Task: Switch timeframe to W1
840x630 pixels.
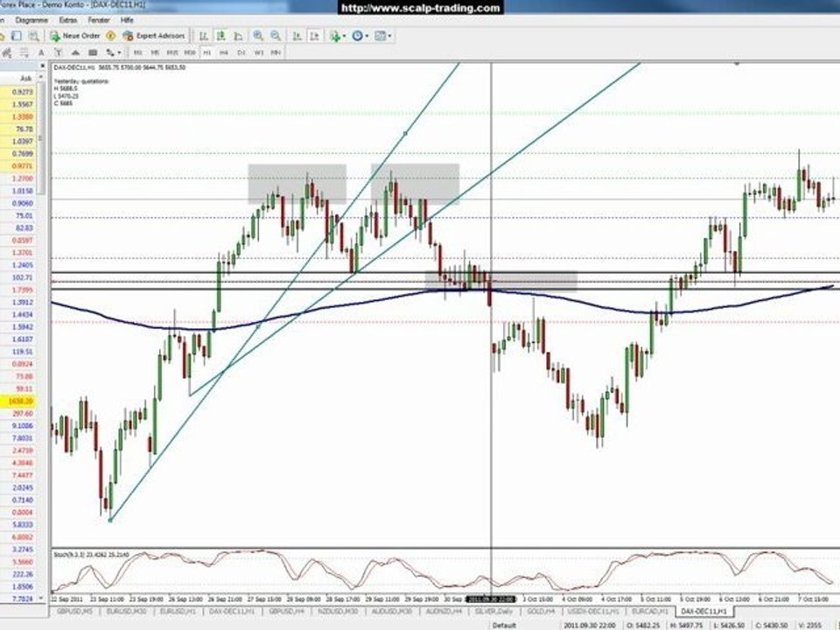Action: [259, 52]
